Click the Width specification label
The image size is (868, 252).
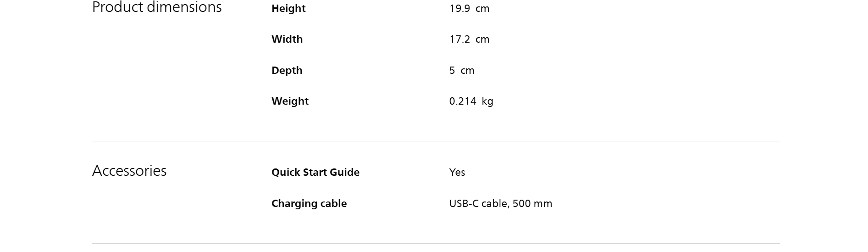click(287, 39)
